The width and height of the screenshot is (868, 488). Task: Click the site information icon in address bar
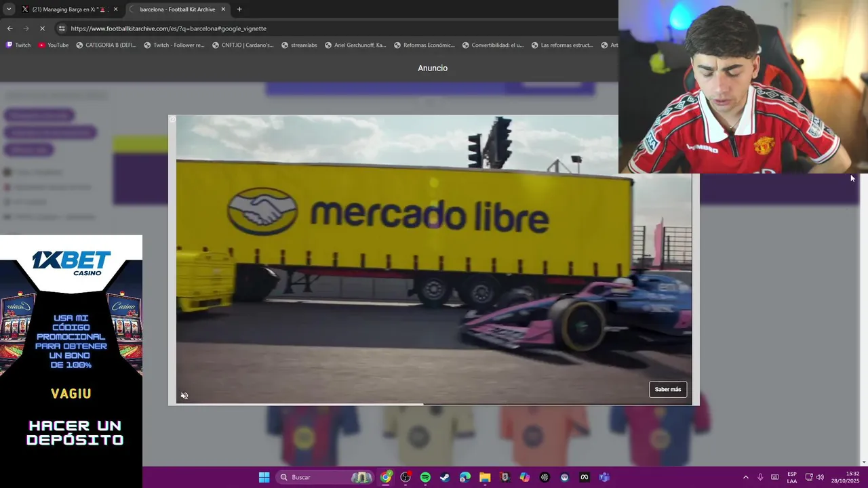62,28
